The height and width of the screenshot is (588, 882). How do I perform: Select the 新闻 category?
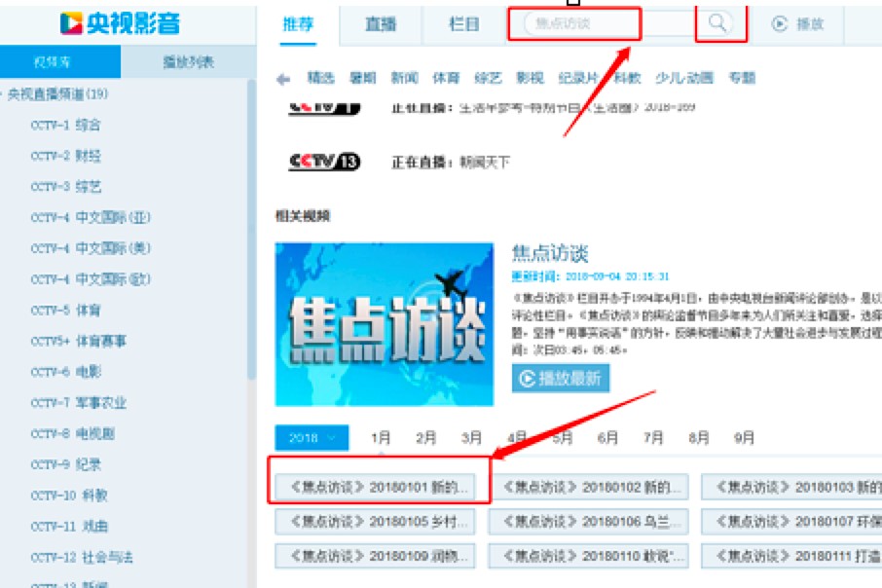(x=404, y=78)
